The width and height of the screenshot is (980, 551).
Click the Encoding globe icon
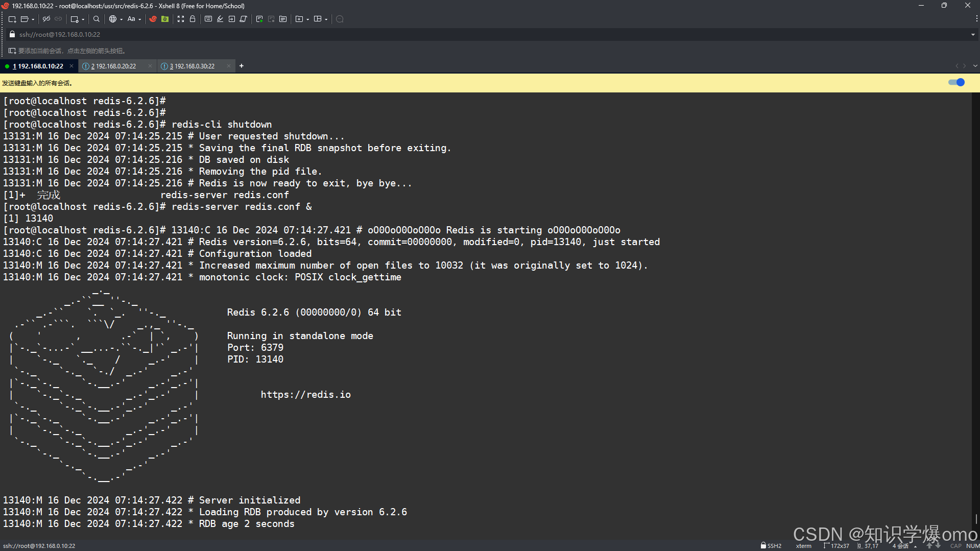pyautogui.click(x=113, y=19)
